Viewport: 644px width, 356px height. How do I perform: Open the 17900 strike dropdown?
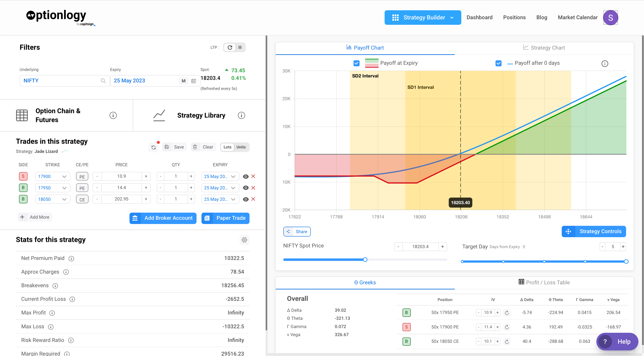coord(53,176)
